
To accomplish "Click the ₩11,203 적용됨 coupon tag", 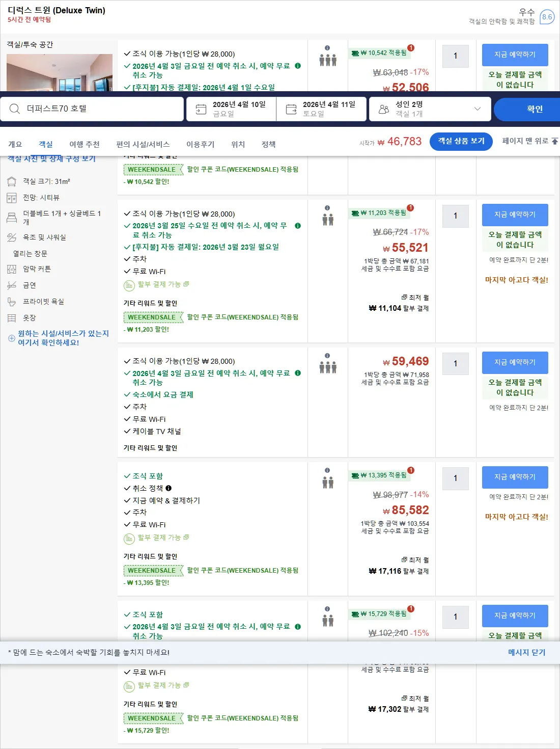I will coord(379,213).
